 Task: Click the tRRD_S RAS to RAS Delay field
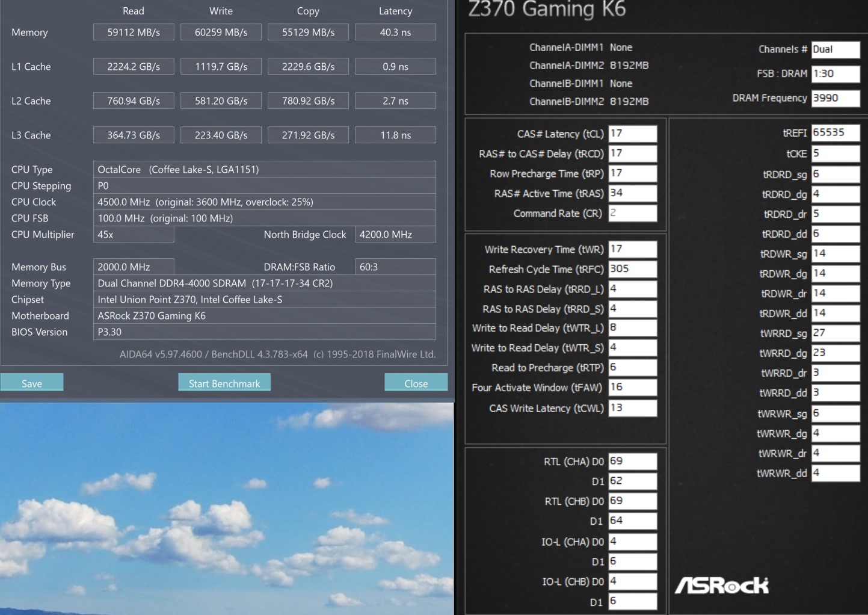click(633, 309)
